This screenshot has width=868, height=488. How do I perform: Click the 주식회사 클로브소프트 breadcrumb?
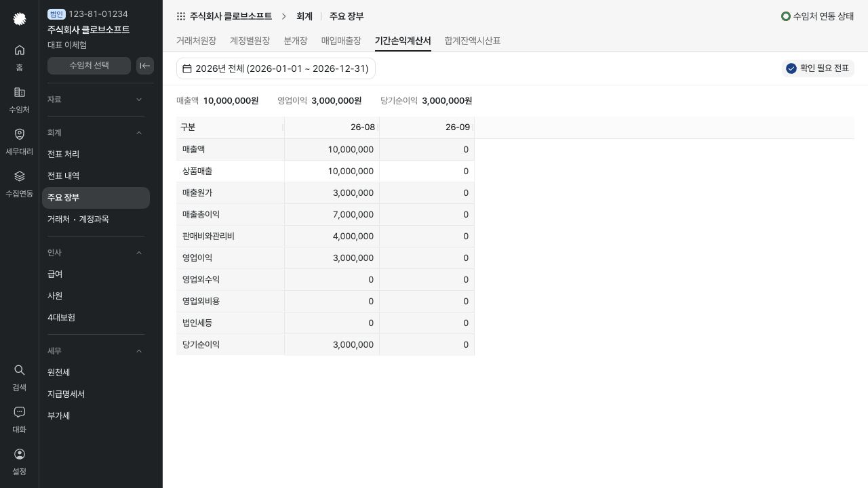click(231, 16)
